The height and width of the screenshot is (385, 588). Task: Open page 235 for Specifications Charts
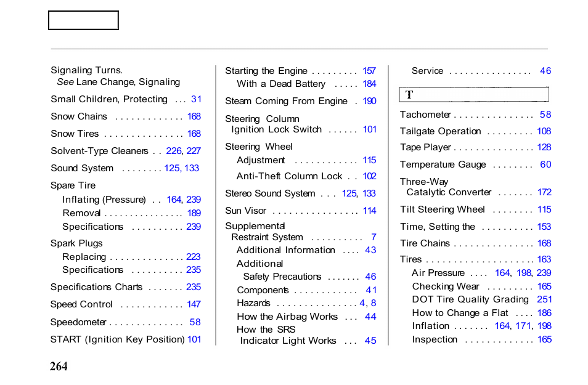coord(194,287)
